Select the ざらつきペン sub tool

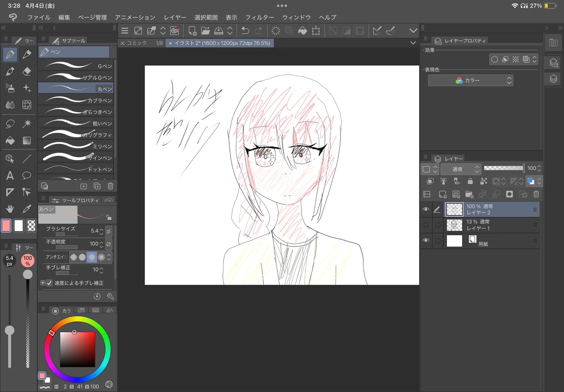[x=76, y=112]
